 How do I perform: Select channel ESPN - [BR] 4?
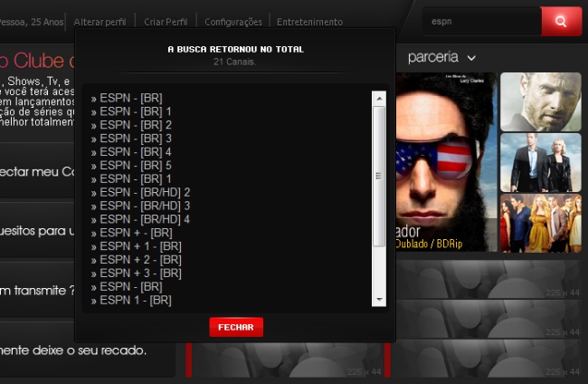(131, 152)
